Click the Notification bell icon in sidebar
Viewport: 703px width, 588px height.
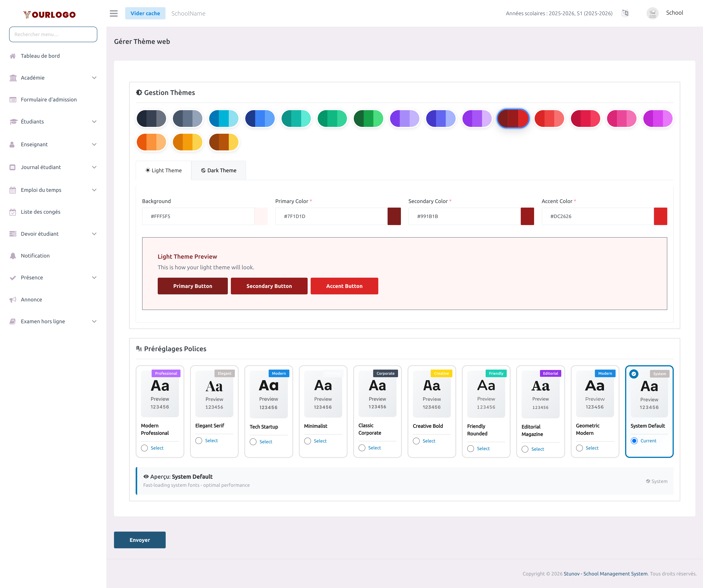point(13,256)
